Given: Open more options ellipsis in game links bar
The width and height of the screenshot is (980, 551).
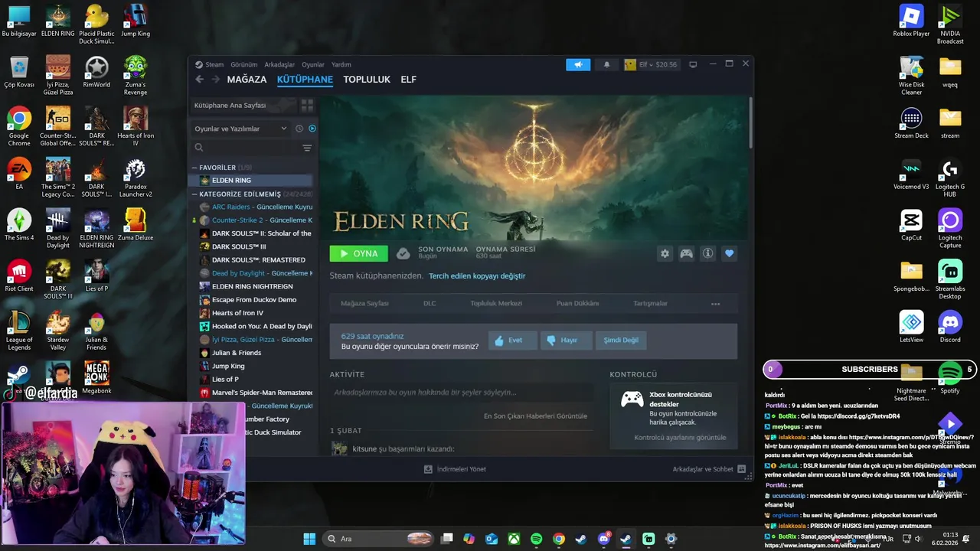Looking at the screenshot, I should click(x=715, y=304).
